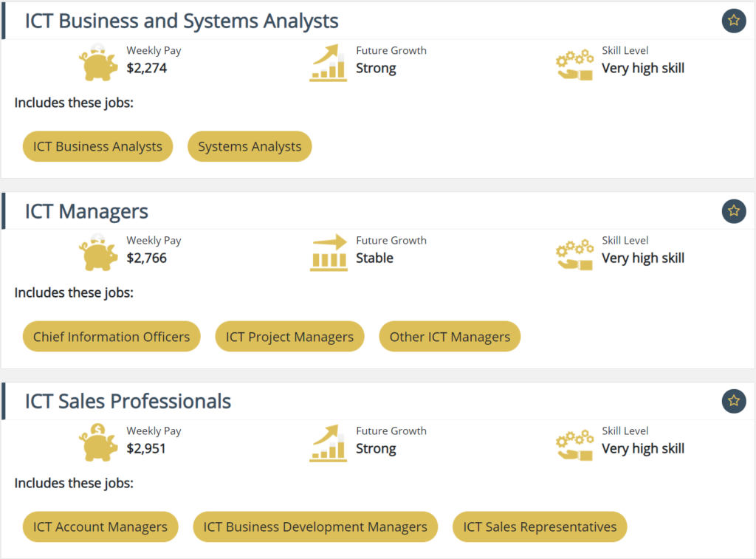Click skill level gears icon in Sales Professionals card

tap(574, 445)
